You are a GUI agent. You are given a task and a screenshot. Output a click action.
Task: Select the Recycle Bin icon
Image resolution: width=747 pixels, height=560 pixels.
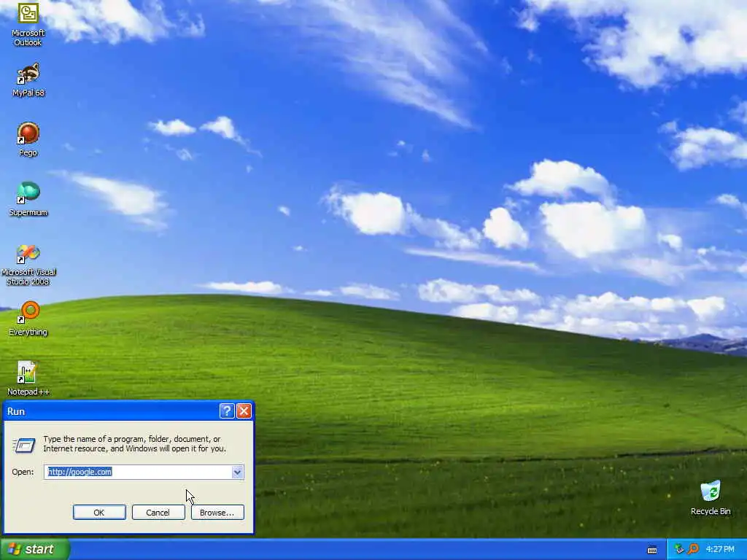click(711, 497)
